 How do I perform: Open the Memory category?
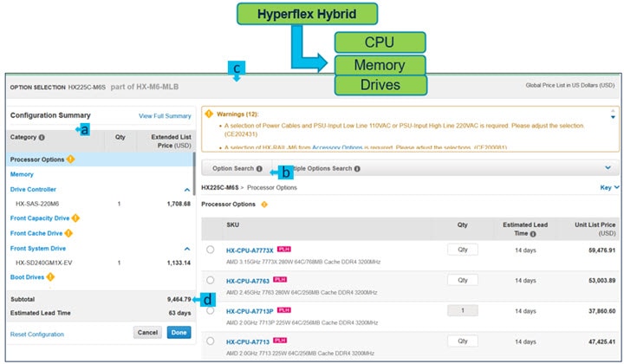(x=22, y=174)
